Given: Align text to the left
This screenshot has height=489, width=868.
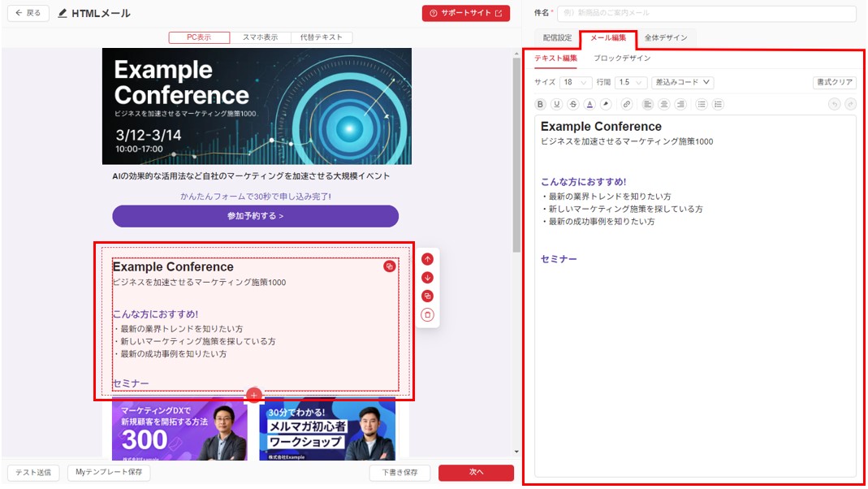Looking at the screenshot, I should [x=648, y=104].
